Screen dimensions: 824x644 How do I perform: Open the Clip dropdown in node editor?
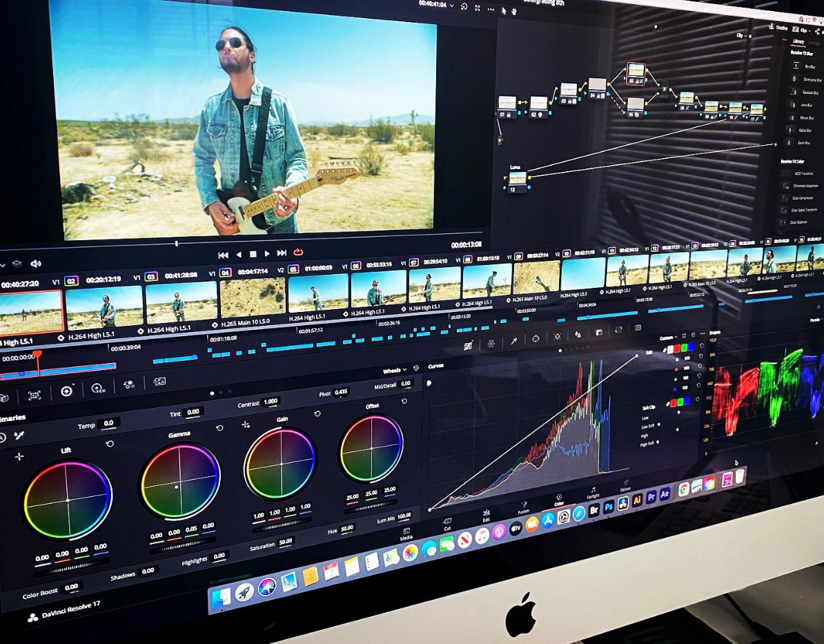[741, 36]
